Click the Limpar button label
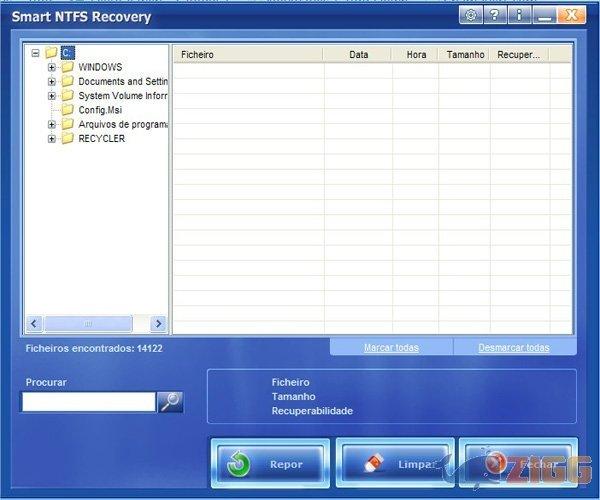The image size is (600, 500). [x=417, y=464]
